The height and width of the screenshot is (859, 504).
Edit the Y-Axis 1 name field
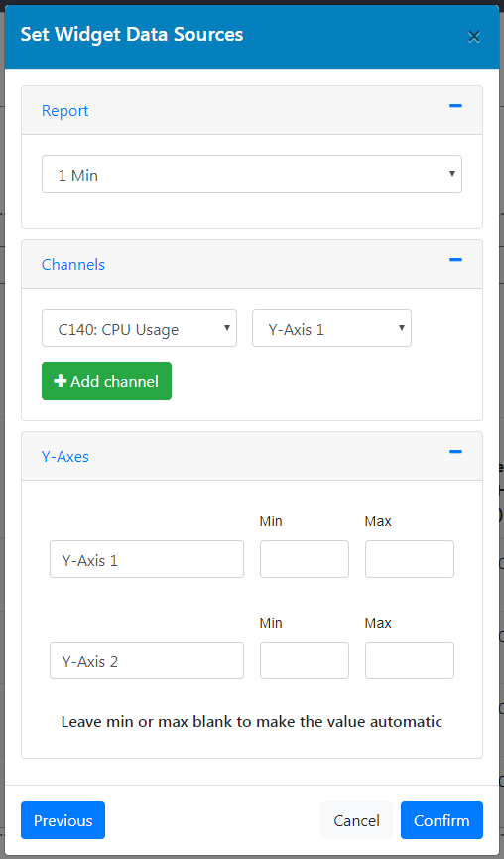(x=147, y=559)
